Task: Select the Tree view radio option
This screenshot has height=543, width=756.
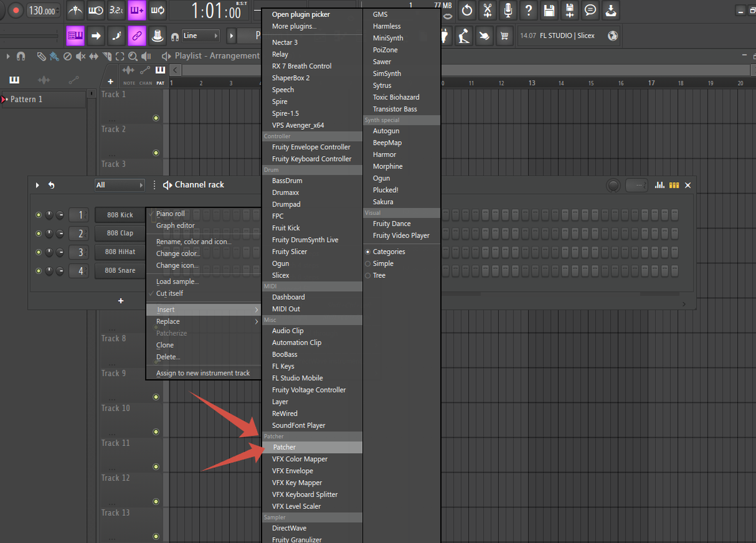Action: (x=375, y=275)
